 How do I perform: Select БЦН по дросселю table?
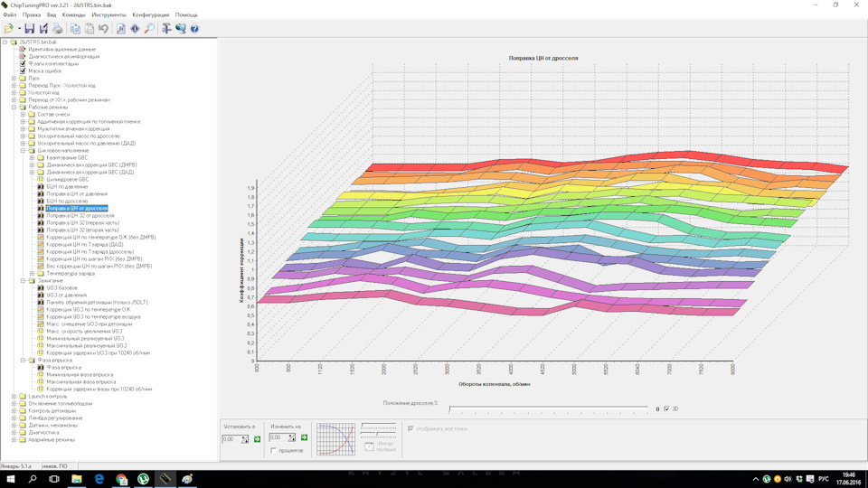pyautogui.click(x=67, y=201)
